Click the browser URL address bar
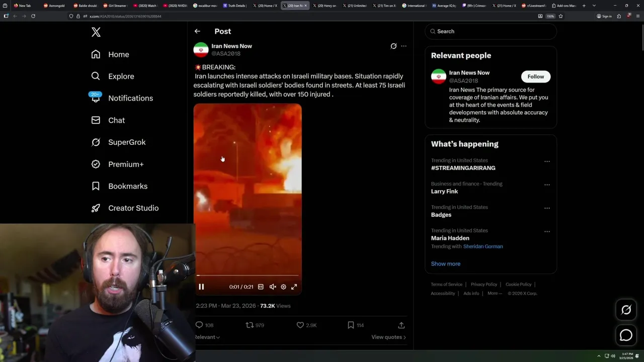 pos(302,16)
